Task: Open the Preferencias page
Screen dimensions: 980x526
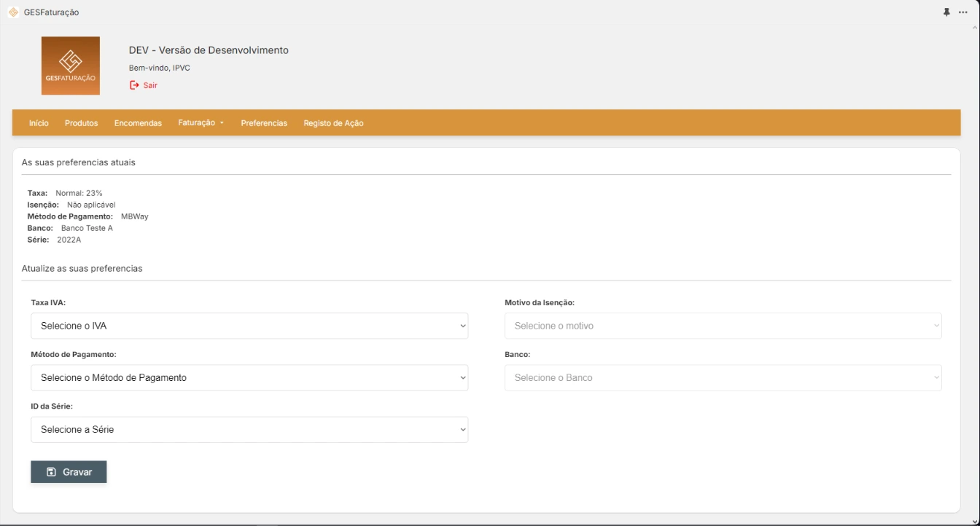Action: click(263, 123)
